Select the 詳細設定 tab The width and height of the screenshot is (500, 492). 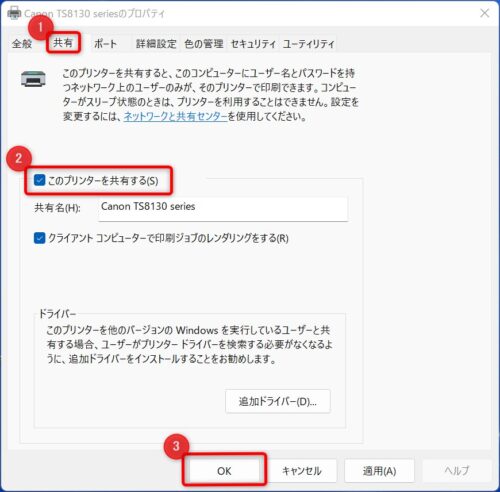click(156, 44)
